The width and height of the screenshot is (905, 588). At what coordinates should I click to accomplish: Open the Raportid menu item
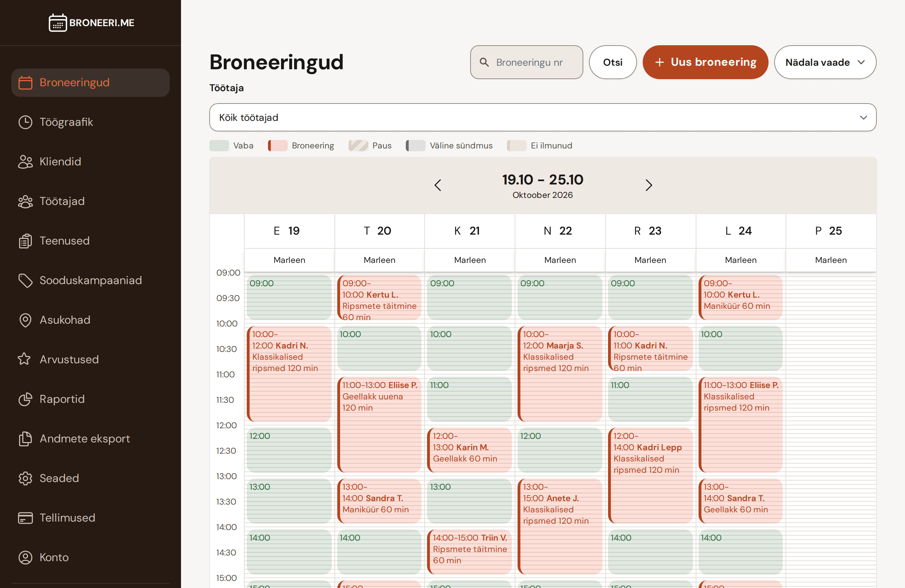[x=90, y=399]
